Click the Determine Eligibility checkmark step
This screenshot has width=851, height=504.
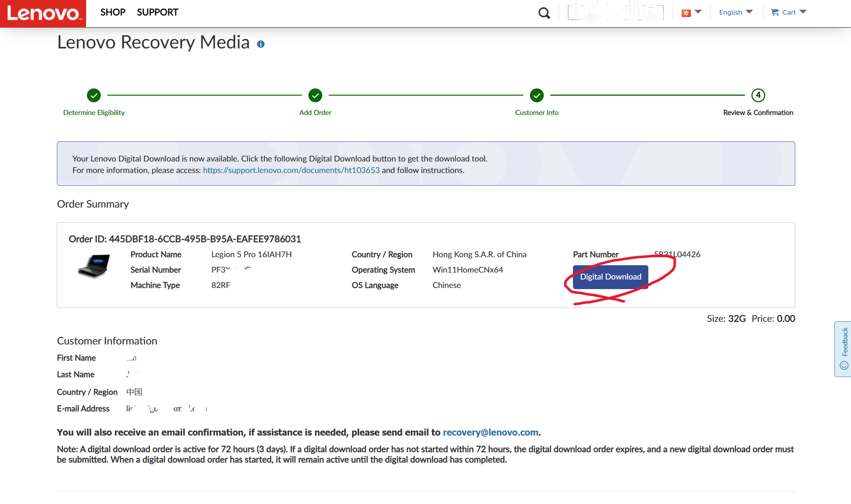coord(94,95)
